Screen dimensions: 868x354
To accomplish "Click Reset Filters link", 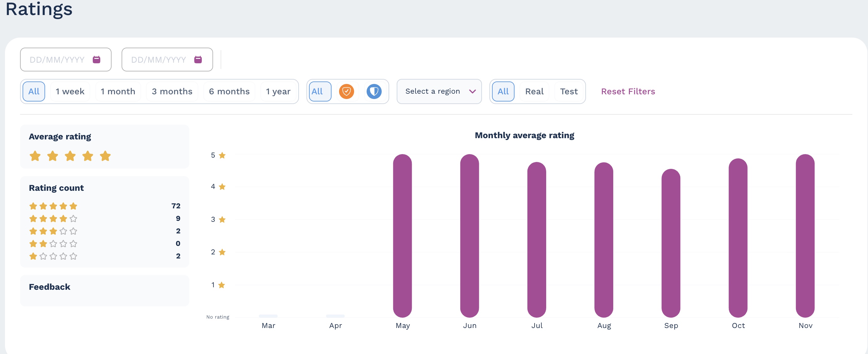I will coord(628,91).
